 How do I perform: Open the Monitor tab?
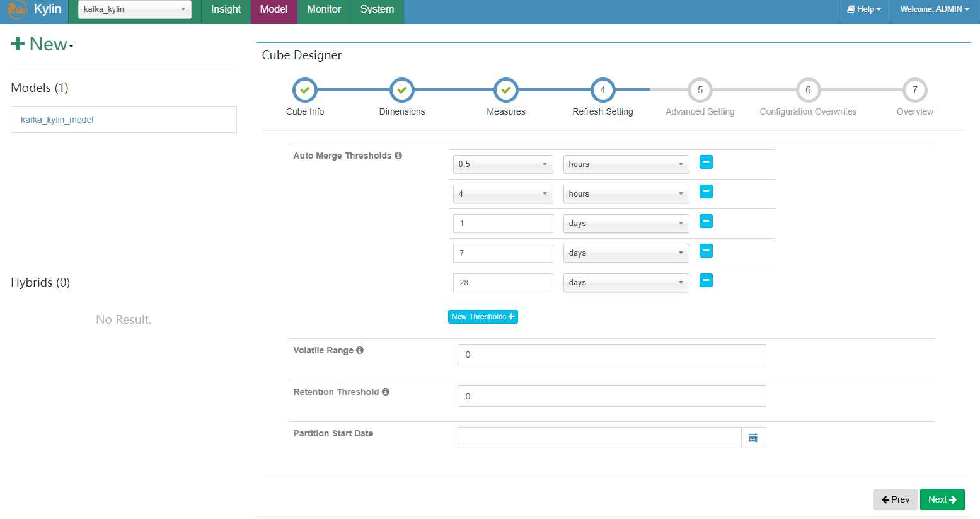click(324, 9)
